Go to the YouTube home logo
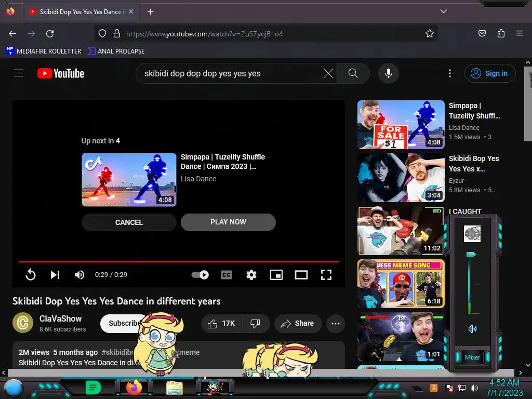532x399 pixels. pyautogui.click(x=61, y=73)
